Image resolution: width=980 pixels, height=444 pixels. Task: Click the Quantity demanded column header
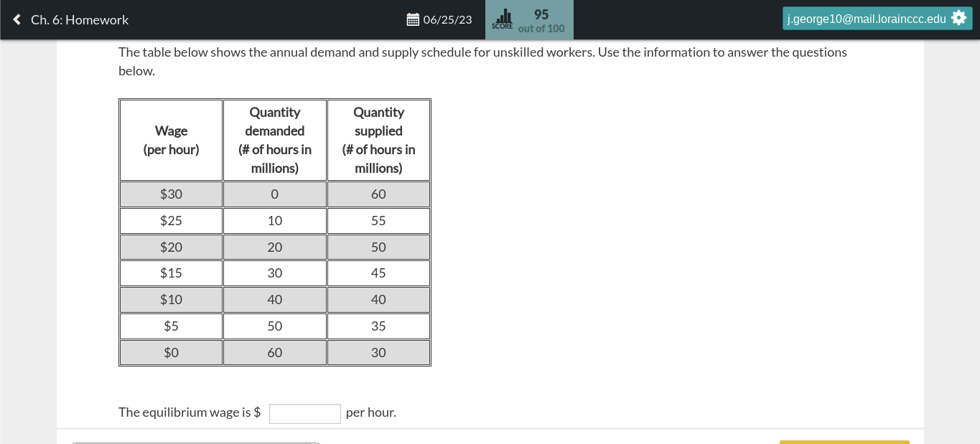274,139
